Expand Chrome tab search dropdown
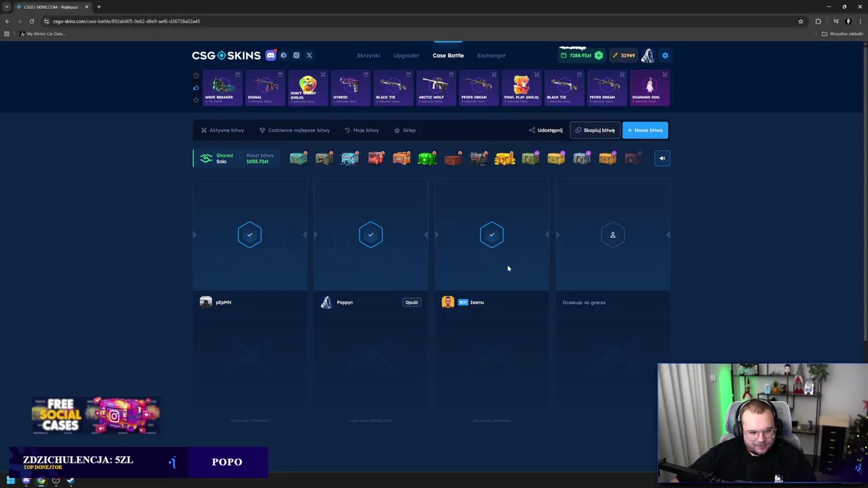868x488 pixels. coord(7,7)
